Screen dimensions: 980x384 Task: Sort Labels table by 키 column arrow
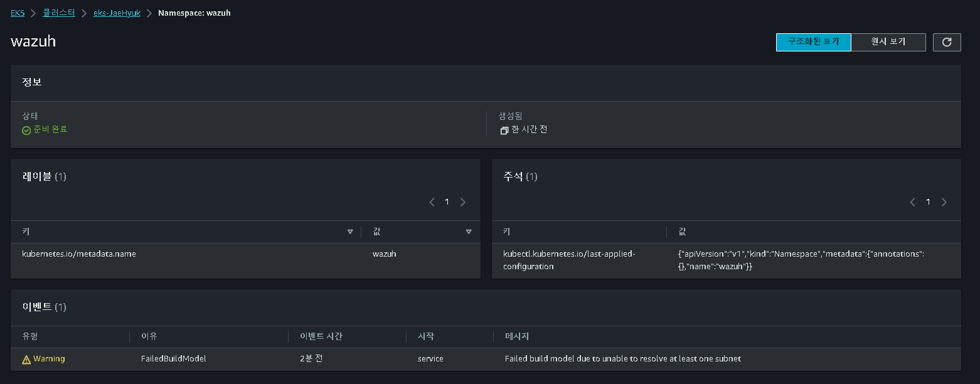click(x=350, y=232)
